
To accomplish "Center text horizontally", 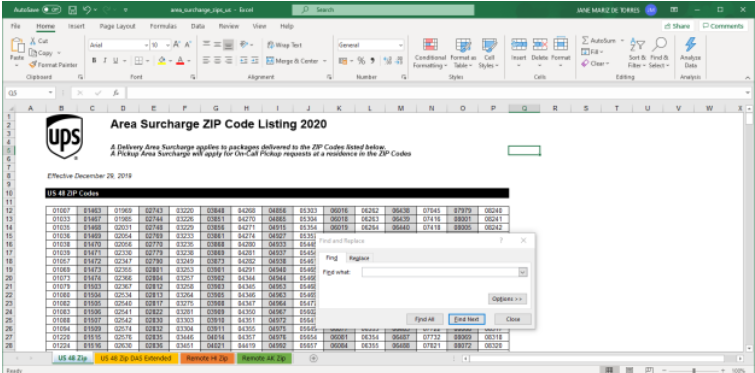I will tap(218, 61).
